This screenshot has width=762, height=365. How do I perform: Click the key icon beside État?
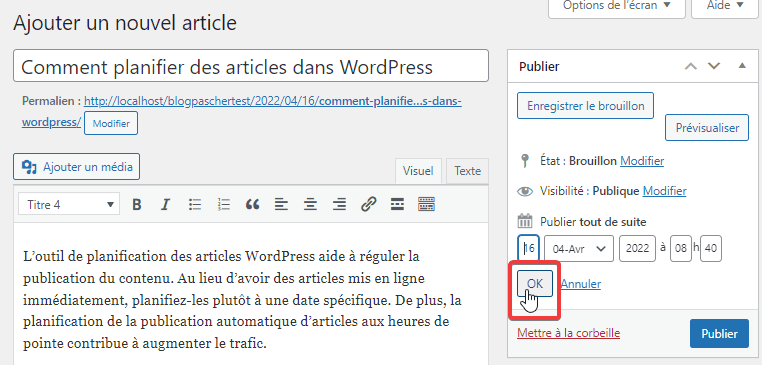(524, 160)
